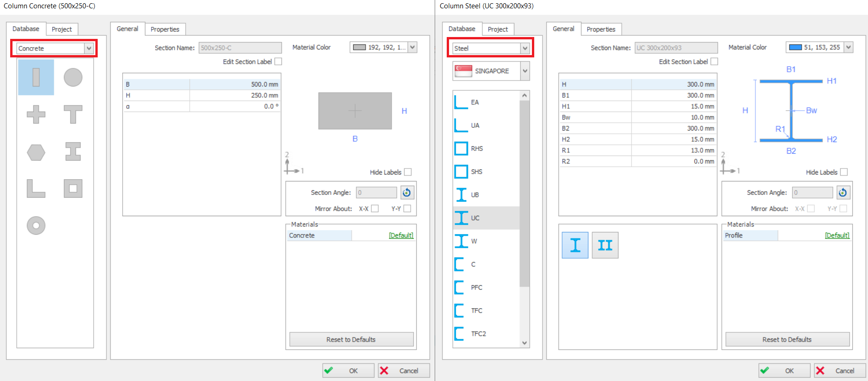The height and width of the screenshot is (381, 868).
Task: Expand the SINGAPORE country database dropdown
Action: pyautogui.click(x=525, y=71)
